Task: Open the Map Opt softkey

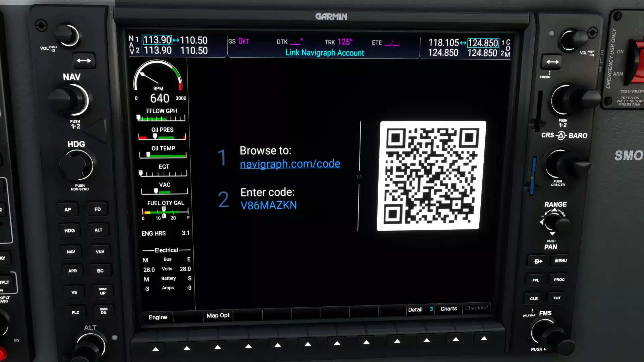Action: [218, 315]
